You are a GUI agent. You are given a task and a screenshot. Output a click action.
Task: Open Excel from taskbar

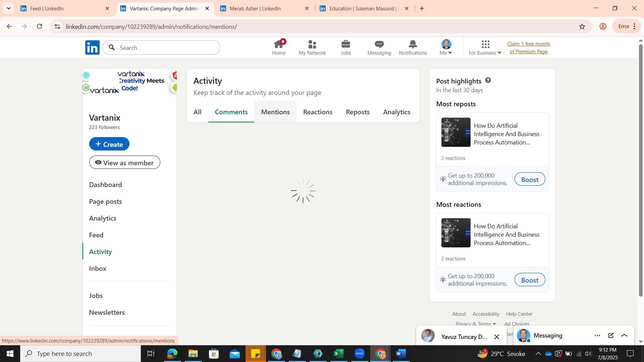click(339, 354)
